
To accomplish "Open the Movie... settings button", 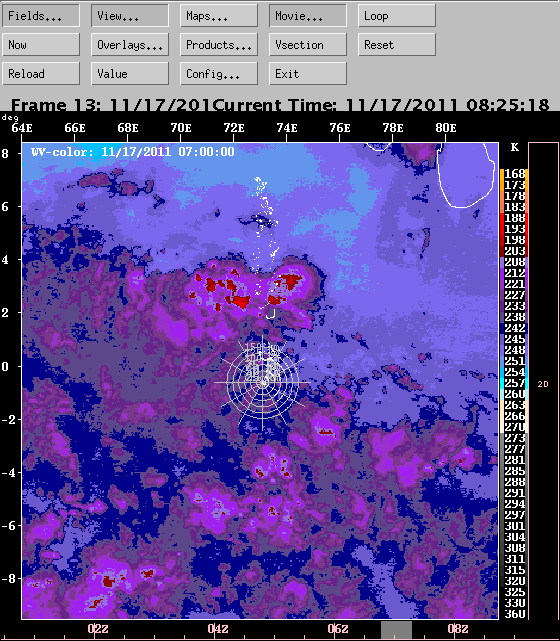I will coord(308,16).
